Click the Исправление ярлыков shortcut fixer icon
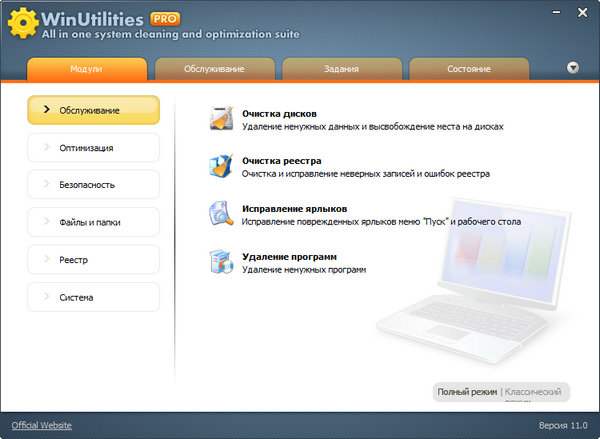 click(x=221, y=214)
